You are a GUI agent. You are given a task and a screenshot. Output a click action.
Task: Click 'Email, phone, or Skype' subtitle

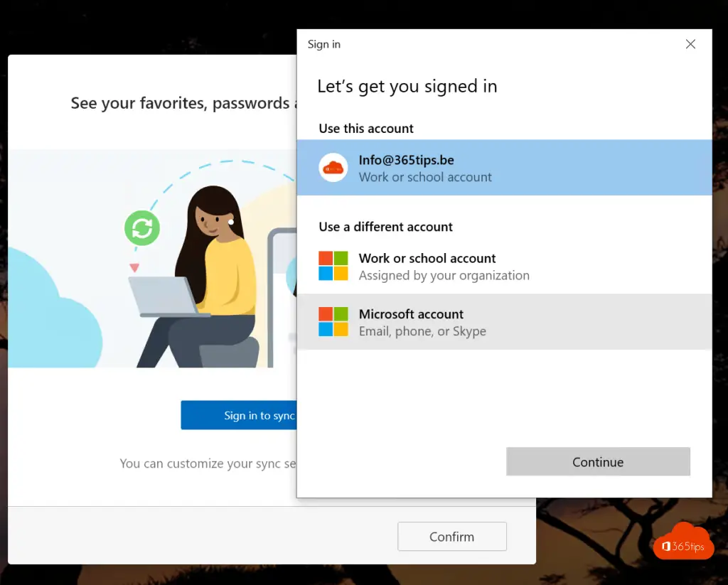(422, 331)
